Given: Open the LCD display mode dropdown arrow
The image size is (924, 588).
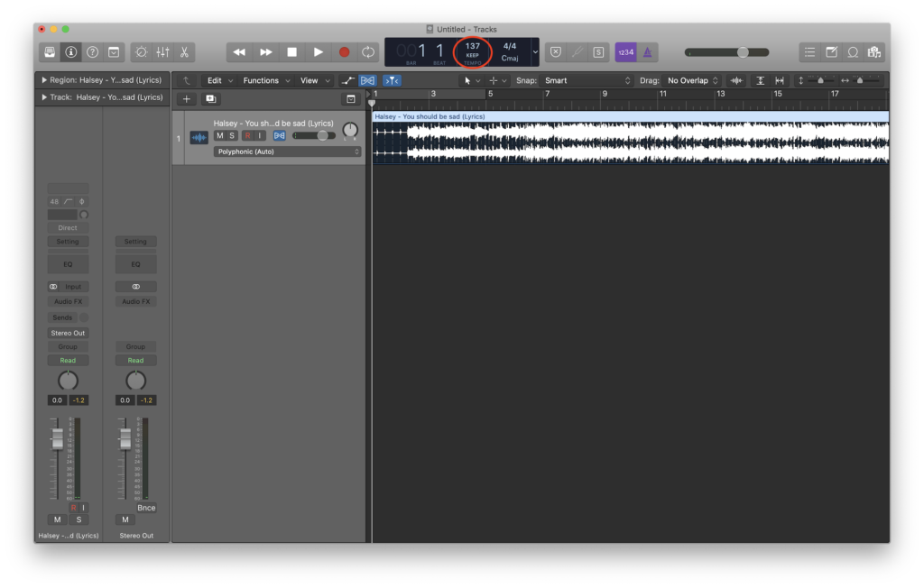Looking at the screenshot, I should (x=535, y=52).
